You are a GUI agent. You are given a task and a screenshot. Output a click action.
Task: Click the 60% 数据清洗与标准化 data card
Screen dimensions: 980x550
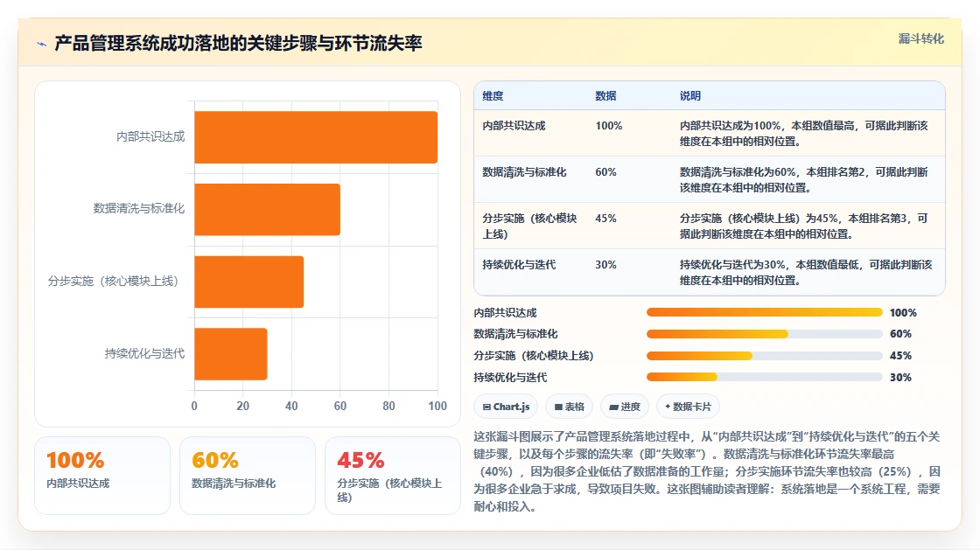point(248,476)
